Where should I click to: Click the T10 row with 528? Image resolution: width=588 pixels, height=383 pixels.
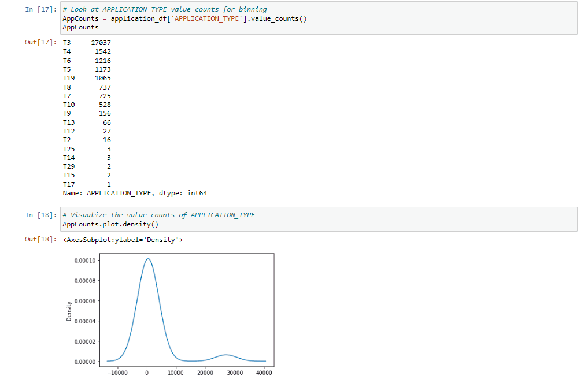pyautogui.click(x=87, y=105)
